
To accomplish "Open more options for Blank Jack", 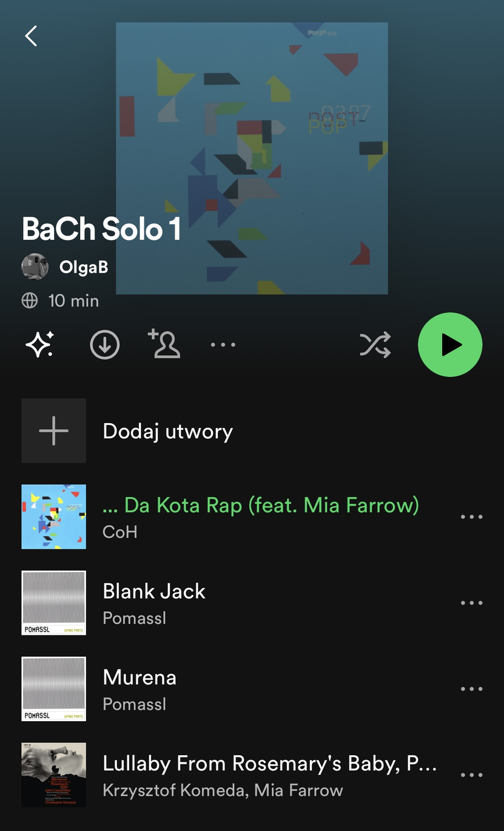I will pos(471,603).
